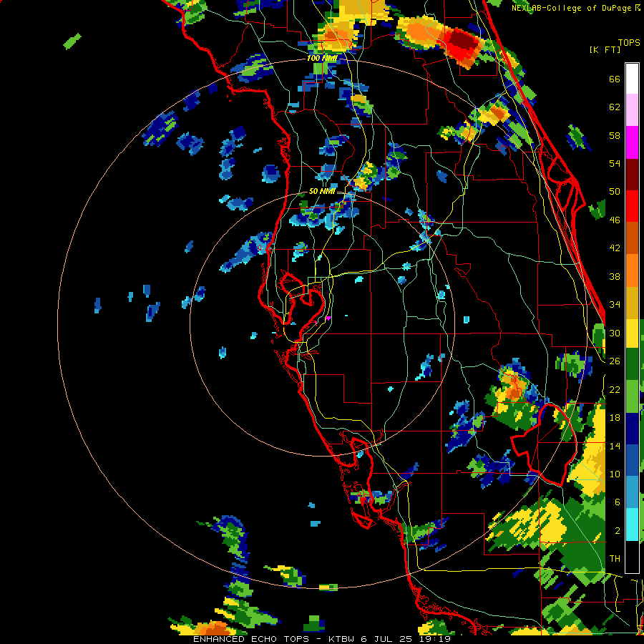Pick the light green scale swatch

[632, 396]
